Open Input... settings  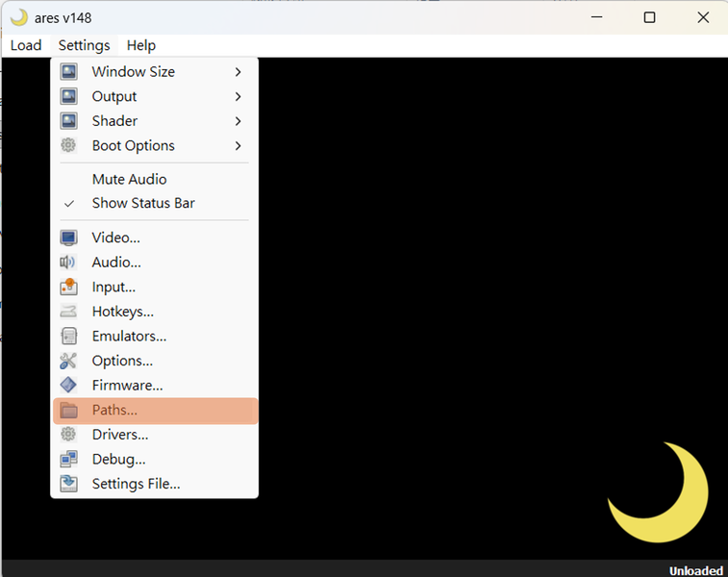coord(155,287)
